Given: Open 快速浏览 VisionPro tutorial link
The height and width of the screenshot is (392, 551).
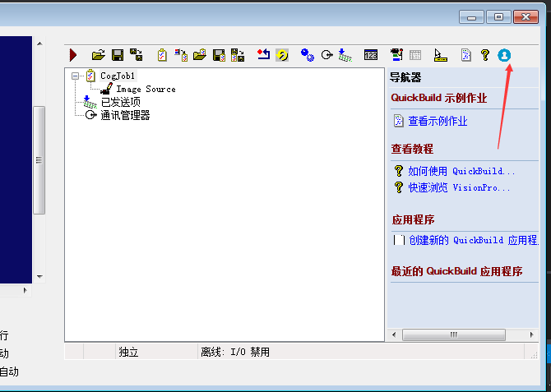Looking at the screenshot, I should tap(459, 187).
